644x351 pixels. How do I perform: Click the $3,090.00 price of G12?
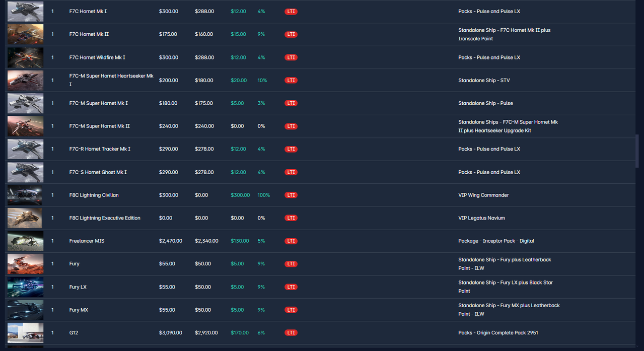click(171, 333)
